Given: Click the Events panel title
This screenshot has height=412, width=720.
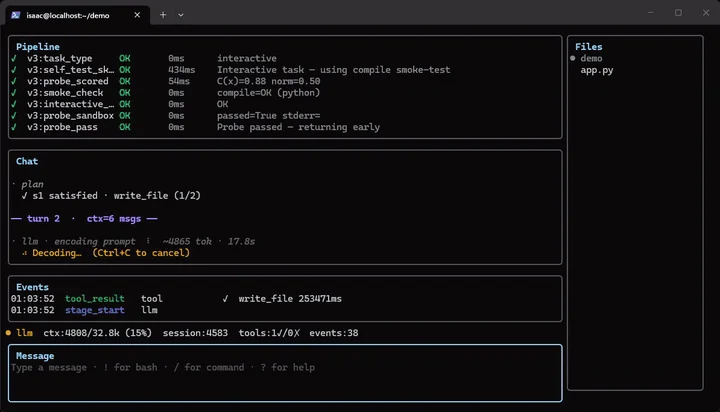Looking at the screenshot, I should tap(32, 287).
